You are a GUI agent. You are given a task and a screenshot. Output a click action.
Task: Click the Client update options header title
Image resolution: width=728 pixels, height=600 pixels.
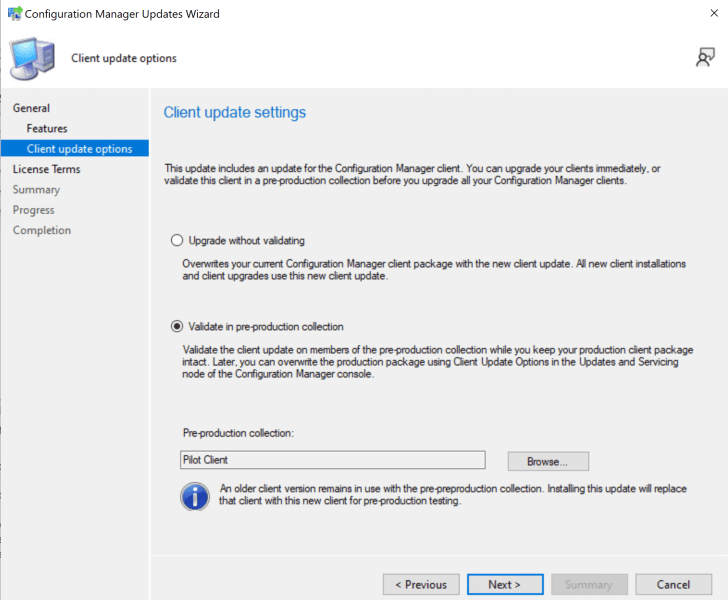click(x=124, y=58)
